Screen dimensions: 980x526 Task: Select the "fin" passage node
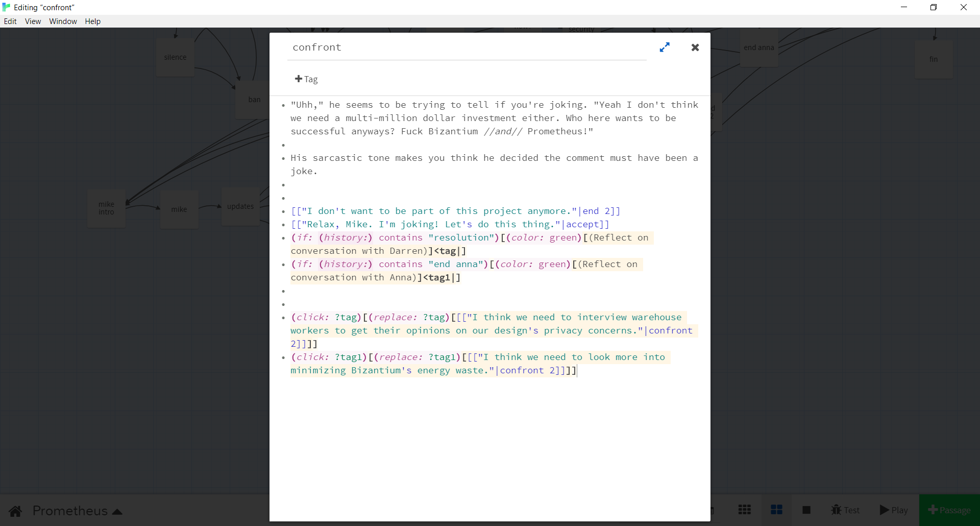tap(933, 59)
